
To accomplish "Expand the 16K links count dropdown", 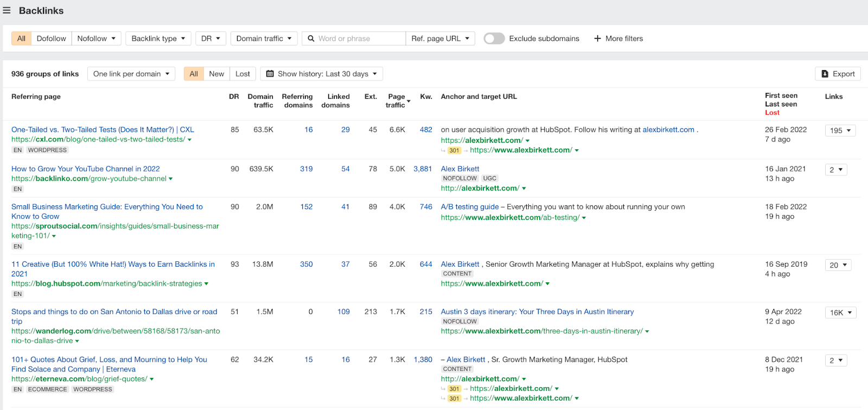I will click(x=840, y=313).
